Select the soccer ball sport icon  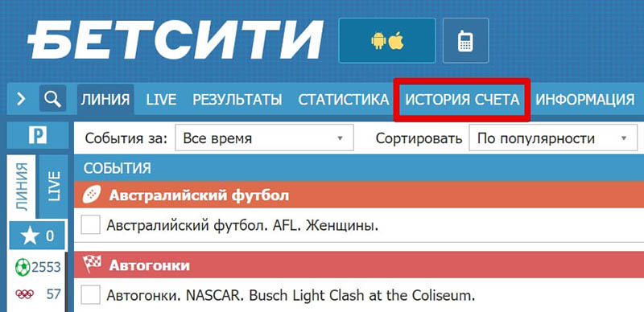click(x=23, y=268)
